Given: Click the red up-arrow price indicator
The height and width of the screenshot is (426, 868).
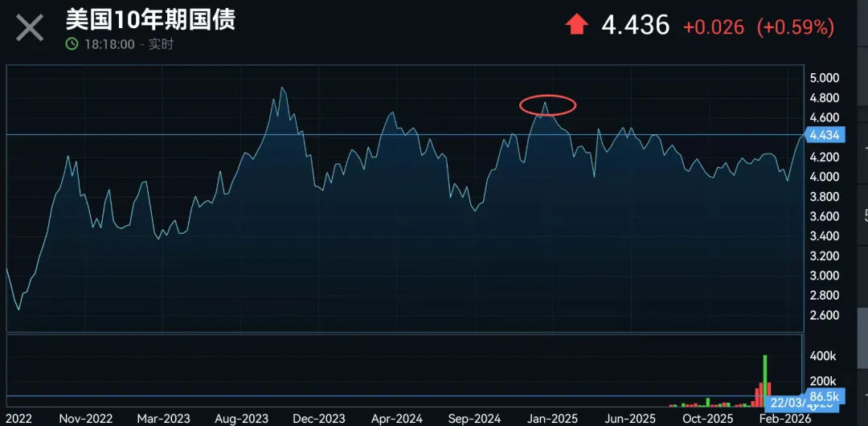Looking at the screenshot, I should coord(576,25).
